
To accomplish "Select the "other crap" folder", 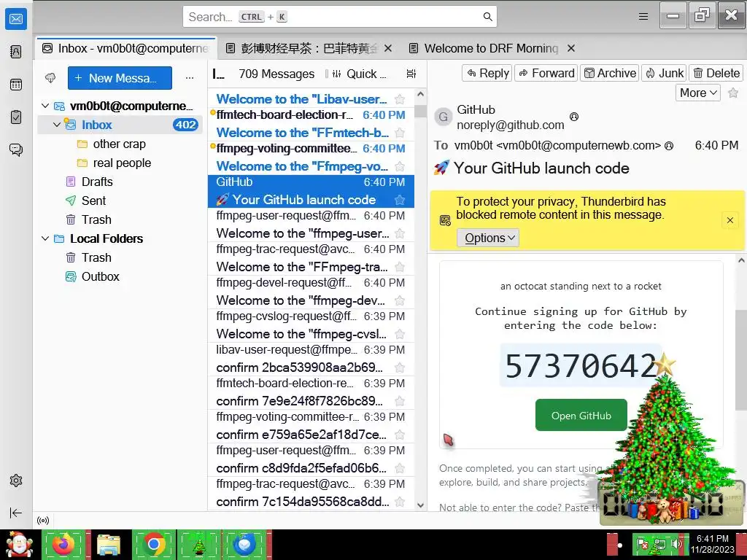I will [120, 144].
